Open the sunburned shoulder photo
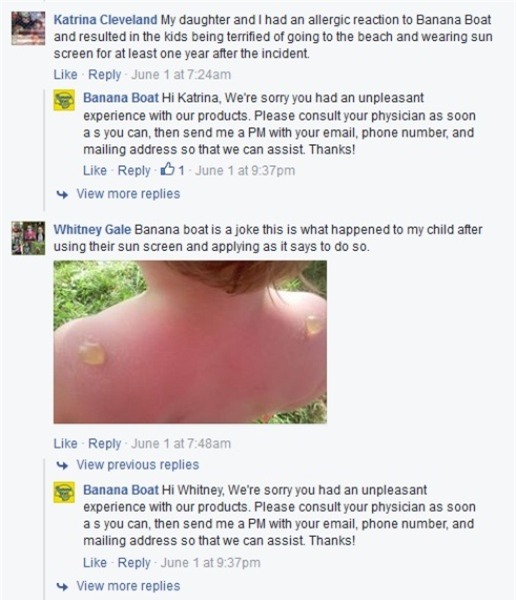The height and width of the screenshot is (600, 516). [190, 342]
